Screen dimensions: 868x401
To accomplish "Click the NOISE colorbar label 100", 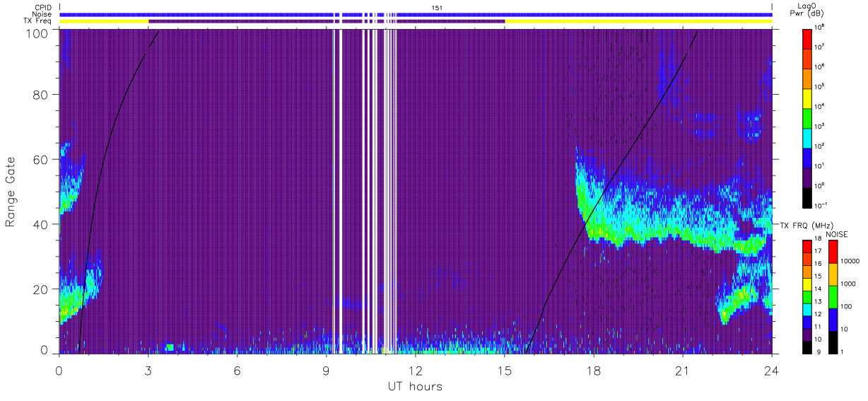I will (847, 308).
